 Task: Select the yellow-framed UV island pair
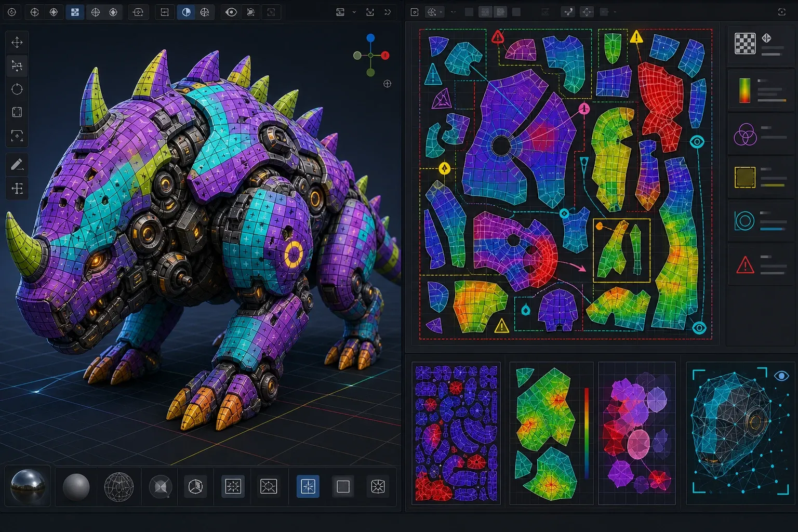click(622, 250)
